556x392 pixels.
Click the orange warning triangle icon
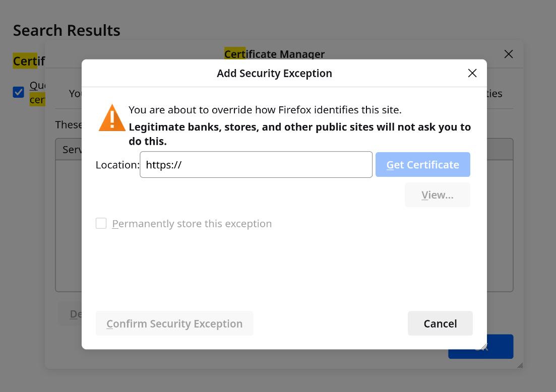click(x=112, y=118)
